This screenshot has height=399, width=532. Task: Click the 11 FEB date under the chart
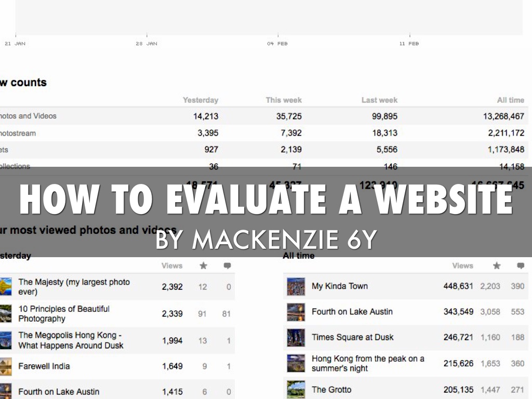click(x=408, y=44)
